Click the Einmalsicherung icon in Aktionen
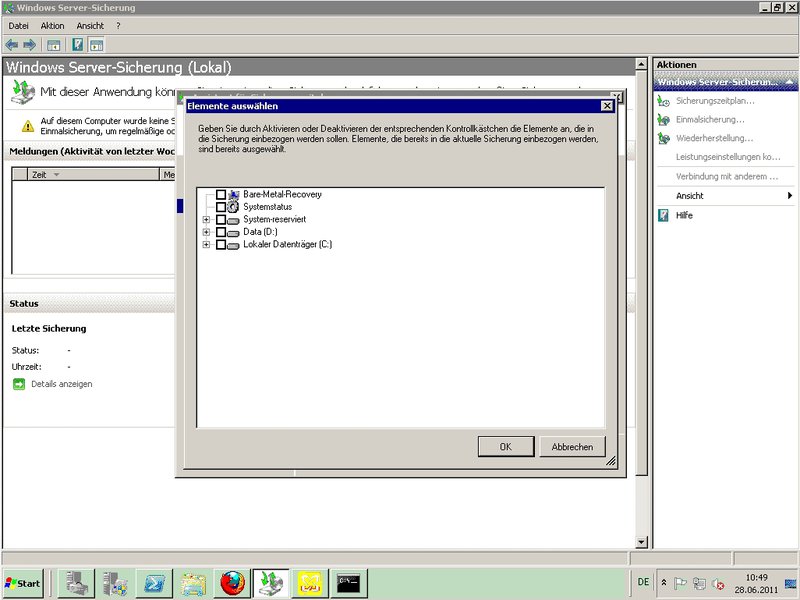 (663, 120)
